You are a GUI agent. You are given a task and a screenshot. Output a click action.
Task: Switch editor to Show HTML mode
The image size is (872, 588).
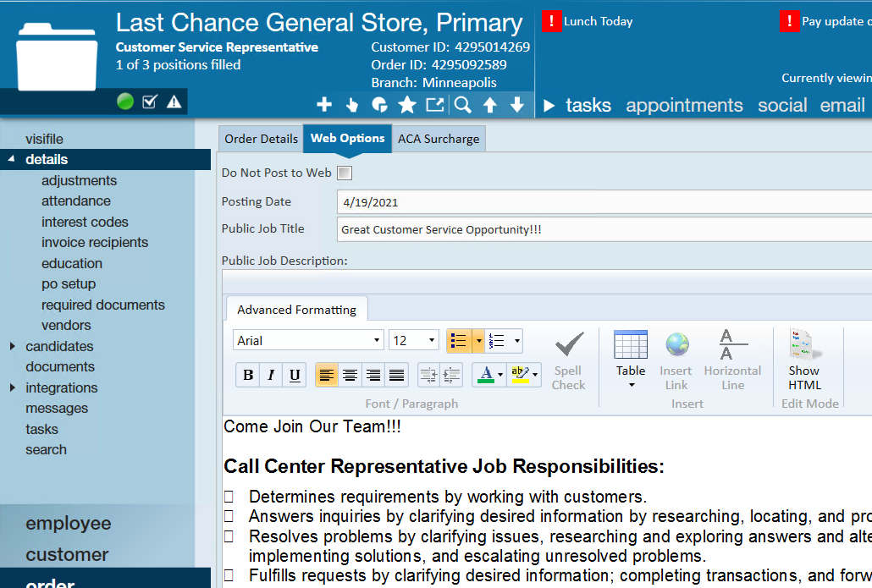tap(804, 361)
